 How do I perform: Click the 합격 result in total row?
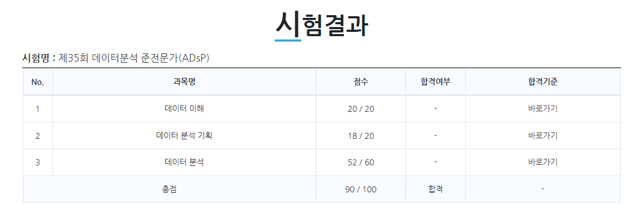pyautogui.click(x=435, y=190)
